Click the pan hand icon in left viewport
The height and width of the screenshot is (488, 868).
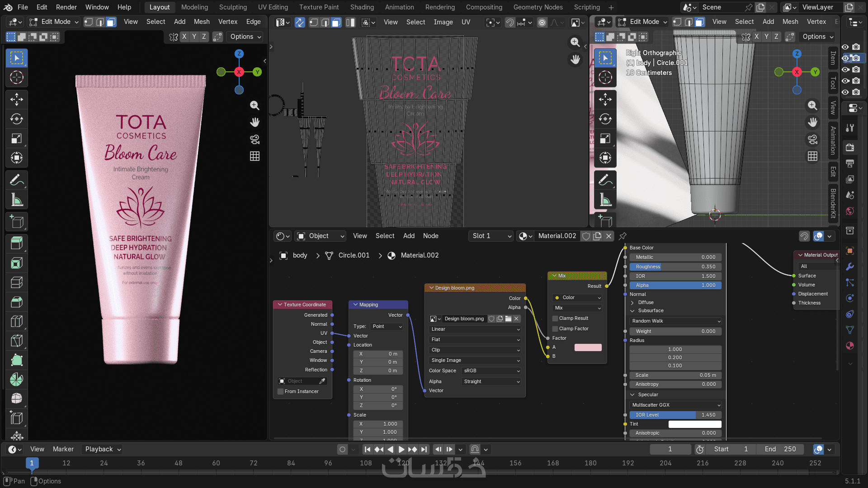pyautogui.click(x=255, y=122)
